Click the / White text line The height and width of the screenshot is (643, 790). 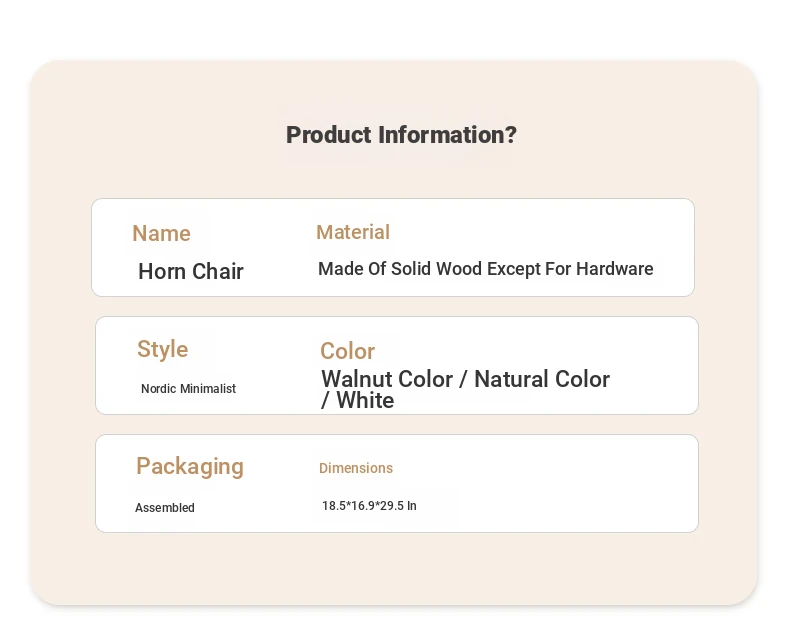coord(358,401)
